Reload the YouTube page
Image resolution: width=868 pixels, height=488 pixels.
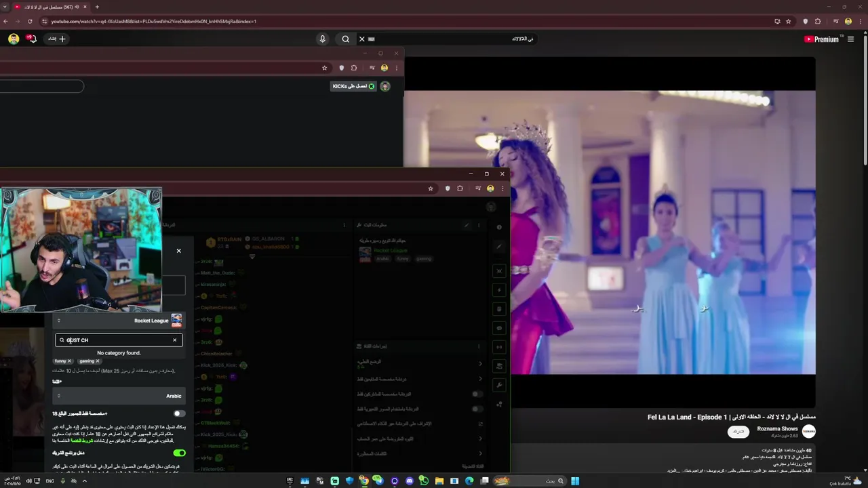(x=30, y=21)
